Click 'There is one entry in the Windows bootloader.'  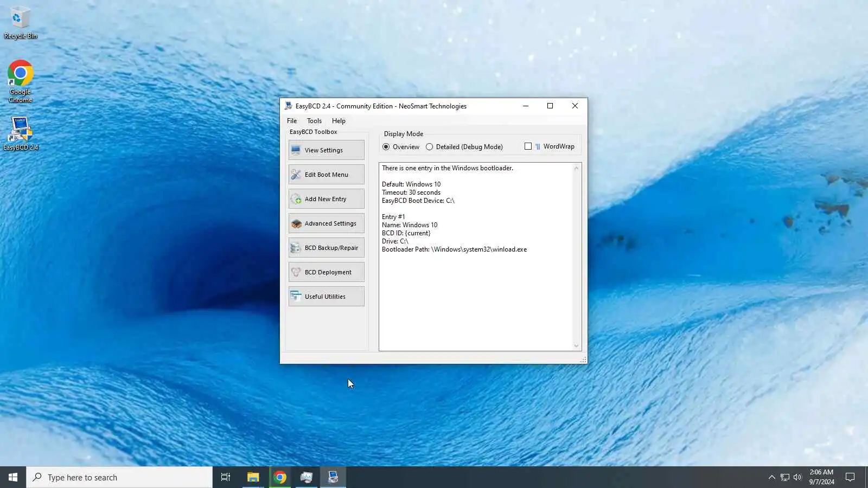pyautogui.click(x=448, y=168)
